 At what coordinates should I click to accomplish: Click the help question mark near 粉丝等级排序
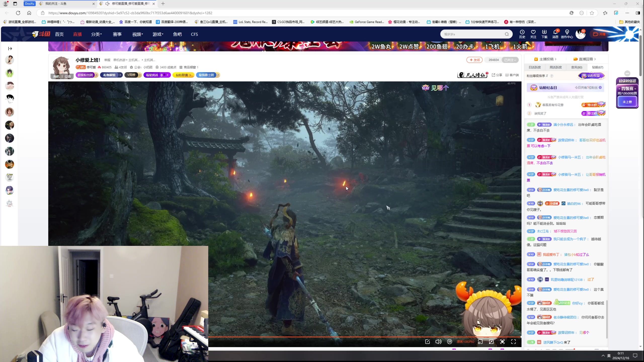click(552, 76)
